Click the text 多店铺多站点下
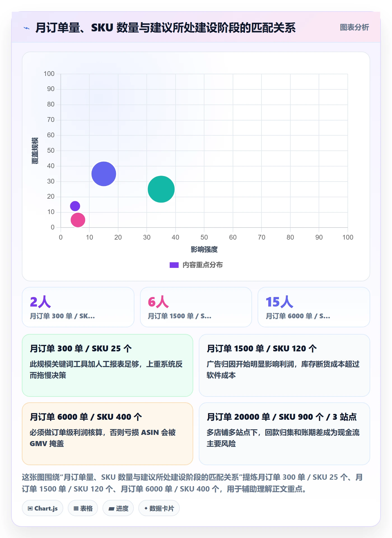 pyautogui.click(x=232, y=432)
